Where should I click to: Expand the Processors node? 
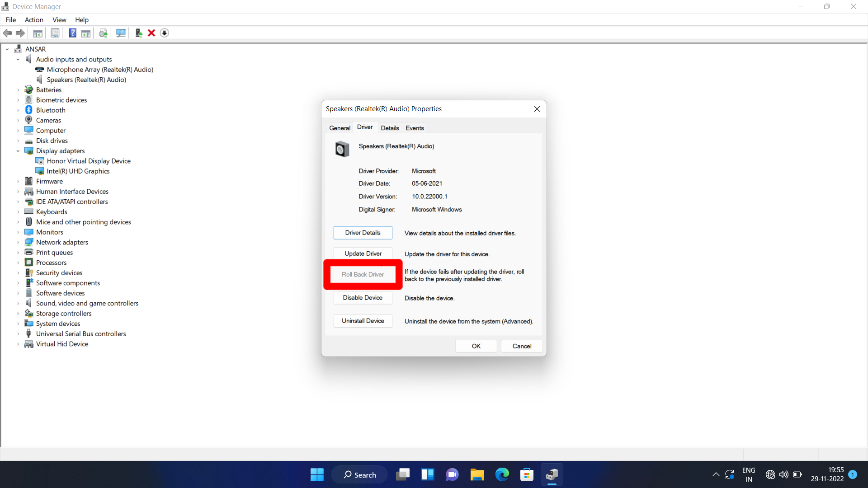click(x=18, y=263)
